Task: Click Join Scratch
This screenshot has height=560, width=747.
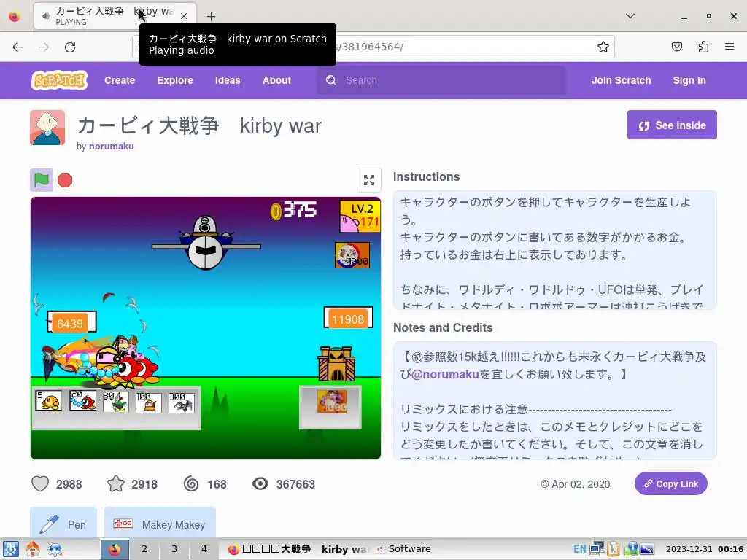Action: click(x=622, y=80)
